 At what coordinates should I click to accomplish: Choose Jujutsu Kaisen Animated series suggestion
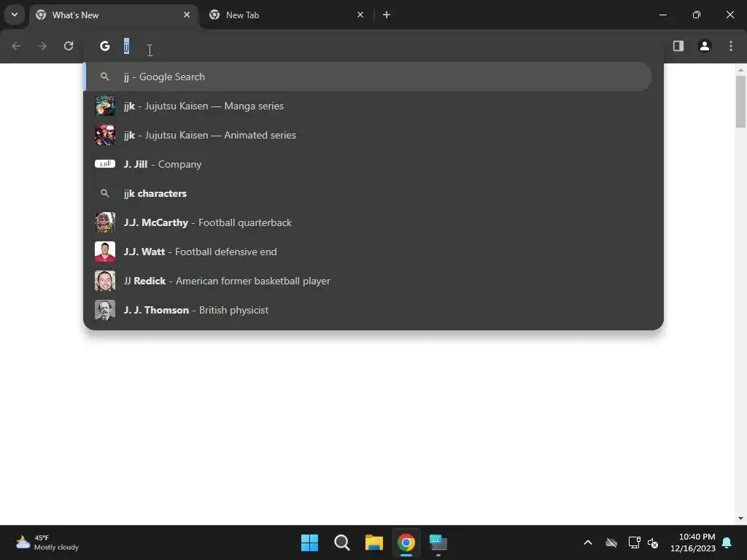click(368, 135)
